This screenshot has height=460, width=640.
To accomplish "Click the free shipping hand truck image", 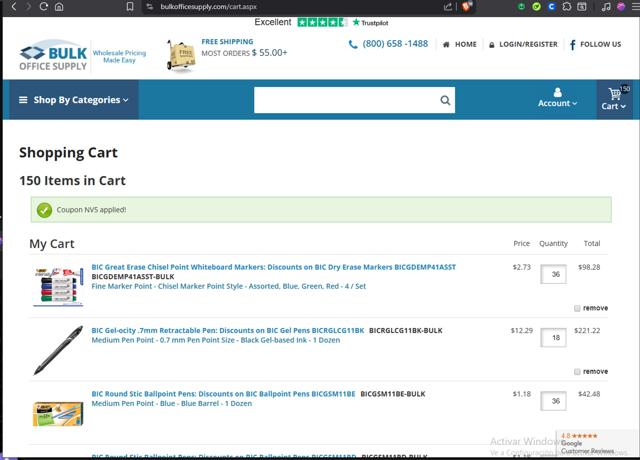I will [180, 56].
